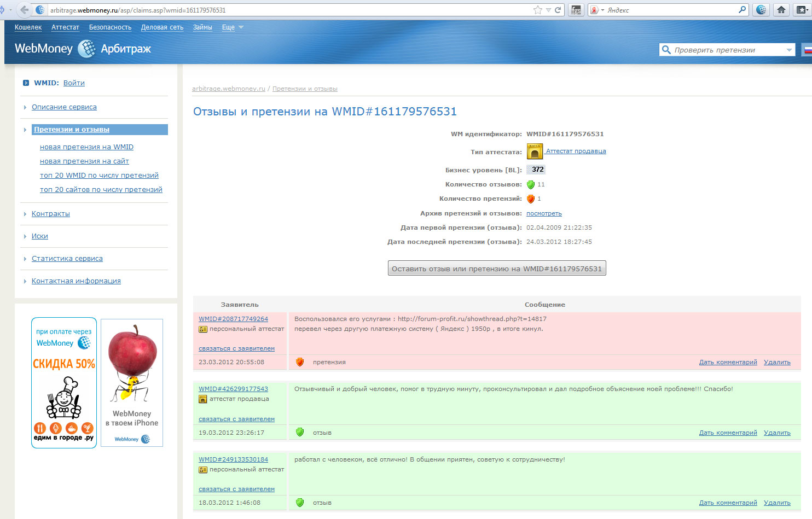Screen dimensions: 812x519
Task: Click the blue arrow icon beside WMID label
Action: 26,83
